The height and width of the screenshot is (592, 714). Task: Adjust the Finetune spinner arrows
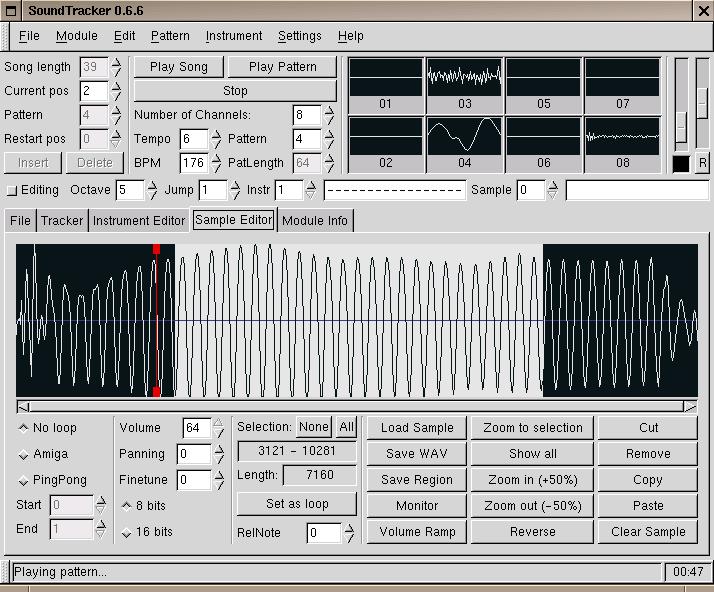[x=219, y=480]
